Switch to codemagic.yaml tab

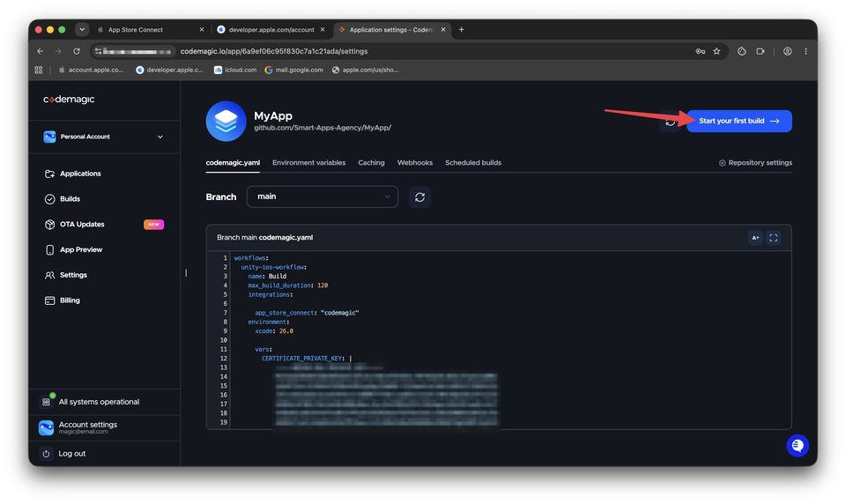click(233, 163)
